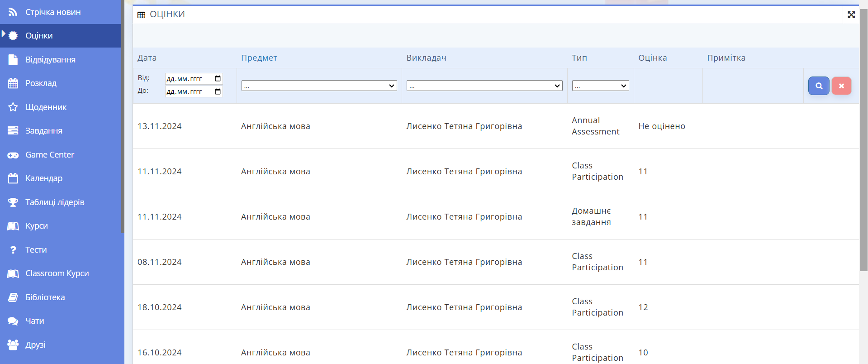Screen dimensions: 868x364
Task: Open the calendar picker in the Від date field
Action: 218,79
